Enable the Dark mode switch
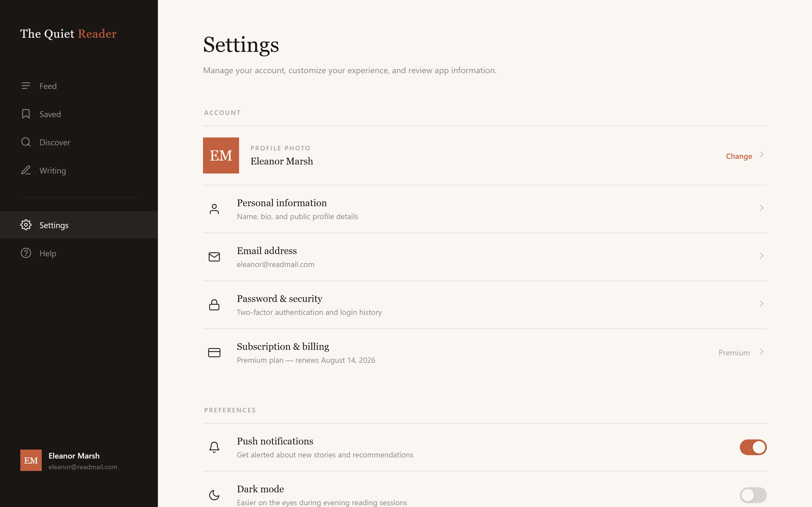 (x=753, y=495)
